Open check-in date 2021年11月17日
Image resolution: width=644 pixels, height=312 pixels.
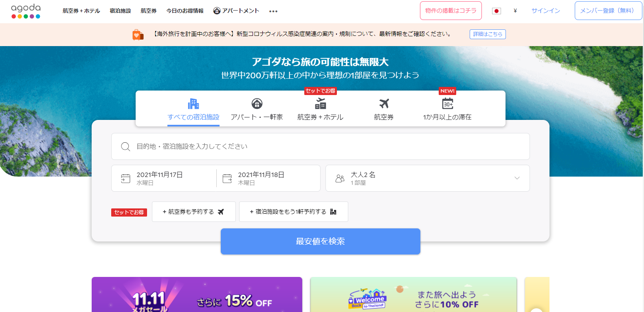164,178
